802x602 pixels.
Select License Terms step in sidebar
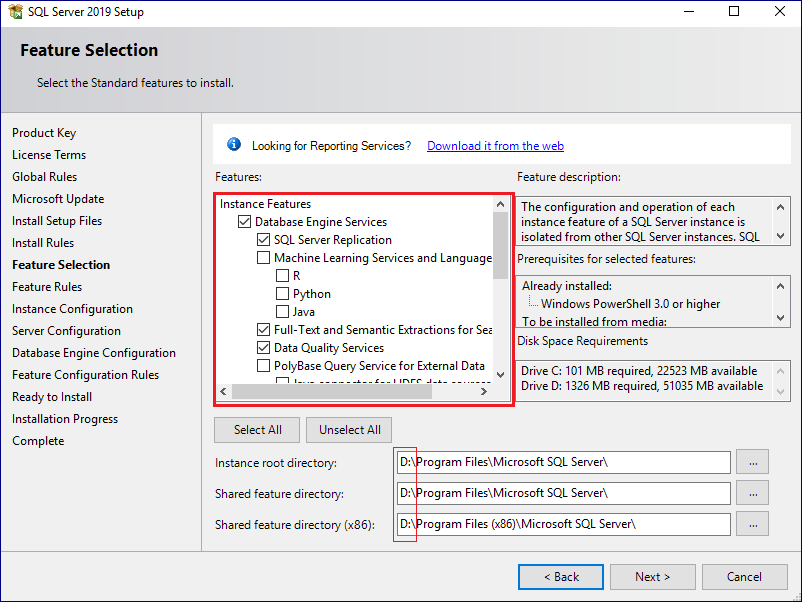point(49,155)
